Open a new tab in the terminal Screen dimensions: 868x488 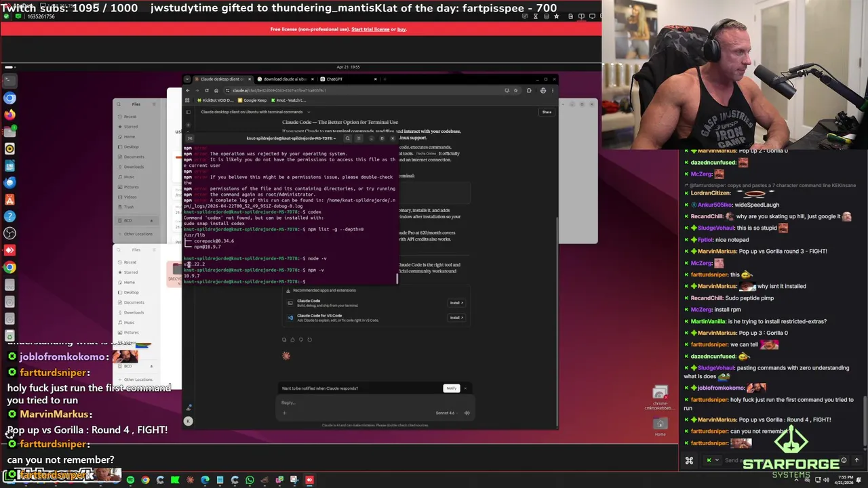click(x=190, y=138)
